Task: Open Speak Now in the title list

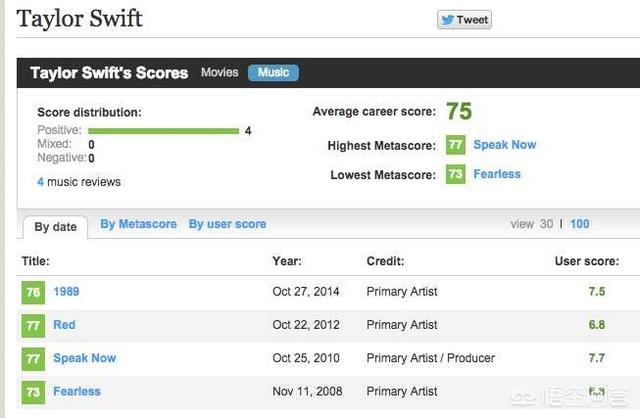Action: [85, 358]
